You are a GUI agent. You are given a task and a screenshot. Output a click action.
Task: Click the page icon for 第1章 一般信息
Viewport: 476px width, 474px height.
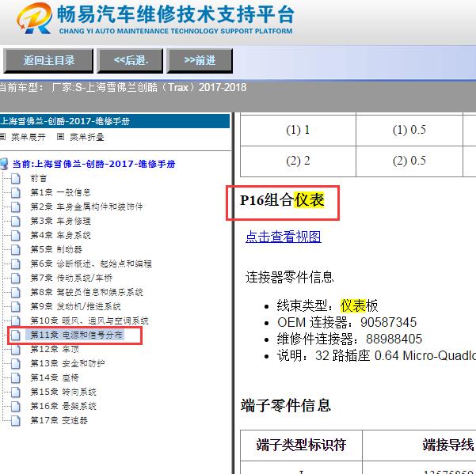(x=16, y=192)
